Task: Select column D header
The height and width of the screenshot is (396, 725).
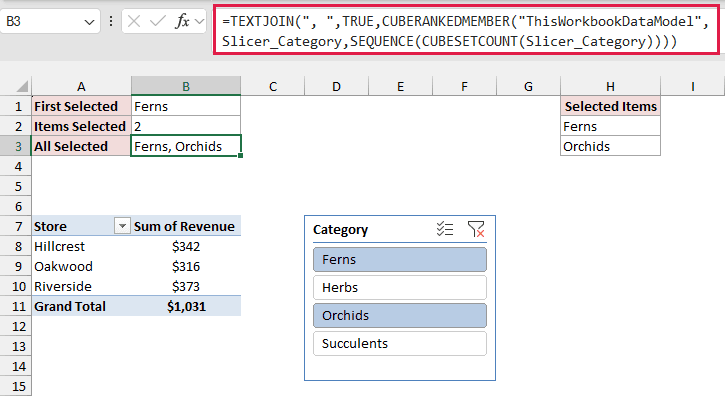Action: tap(337, 87)
